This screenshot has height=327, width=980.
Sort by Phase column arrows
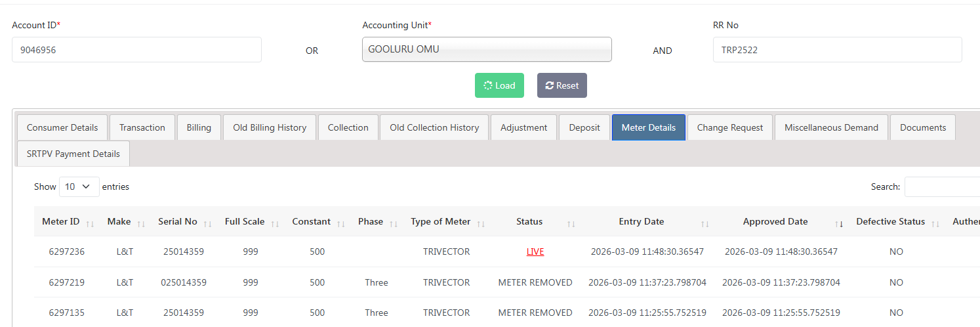393,223
